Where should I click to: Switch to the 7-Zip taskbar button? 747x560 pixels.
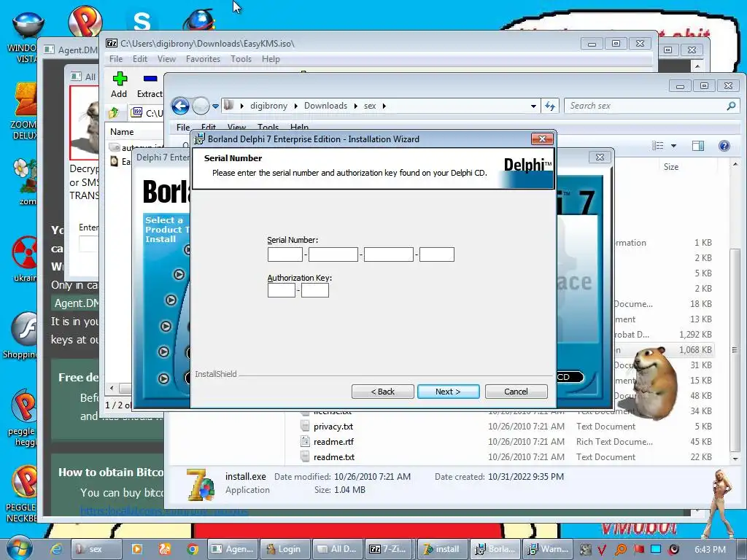click(390, 549)
